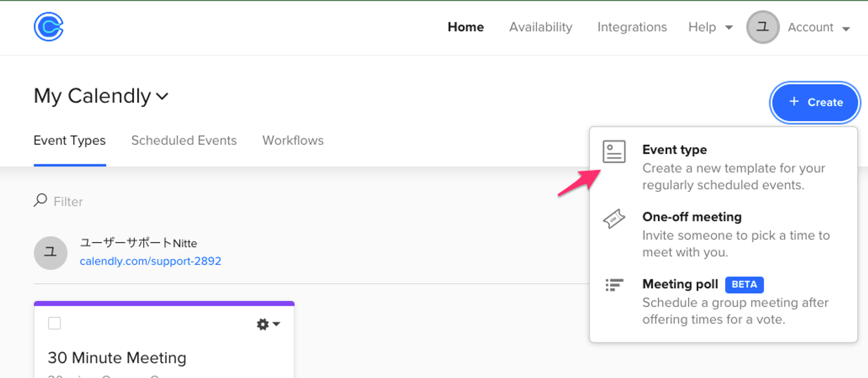The width and height of the screenshot is (868, 378).
Task: Click the One-off meeting ticket icon
Action: click(x=614, y=219)
